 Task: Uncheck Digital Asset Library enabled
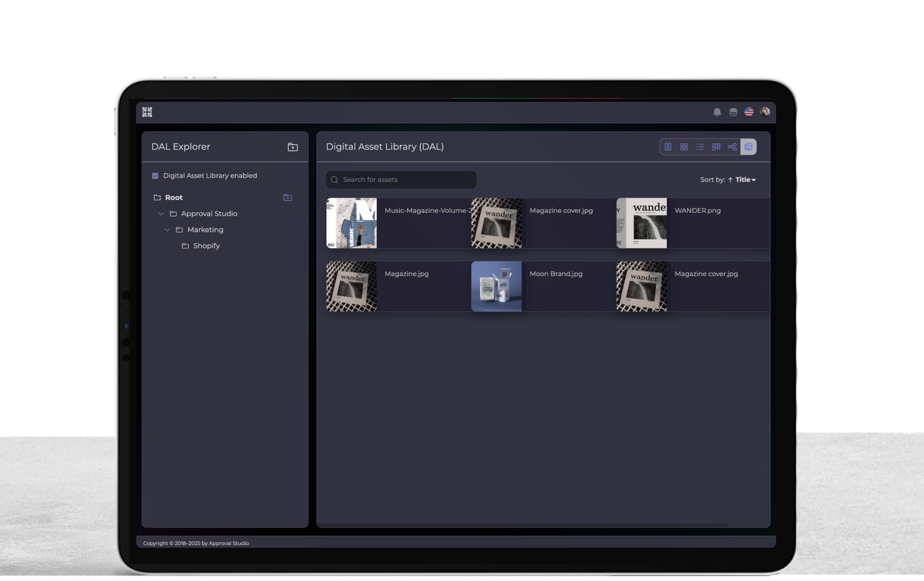pyautogui.click(x=155, y=176)
